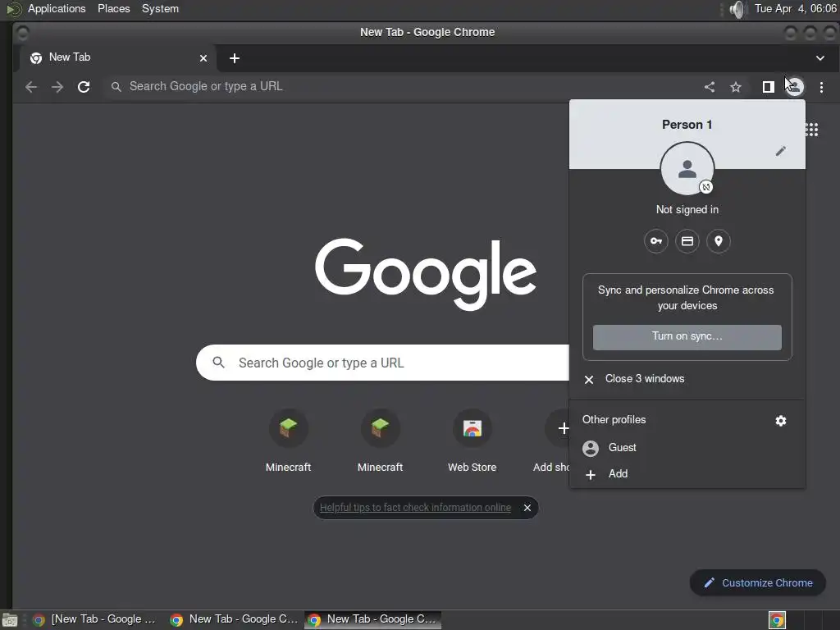Viewport: 840px width, 630px height.
Task: Click the profile avatar in toolbar
Action: coord(795,87)
